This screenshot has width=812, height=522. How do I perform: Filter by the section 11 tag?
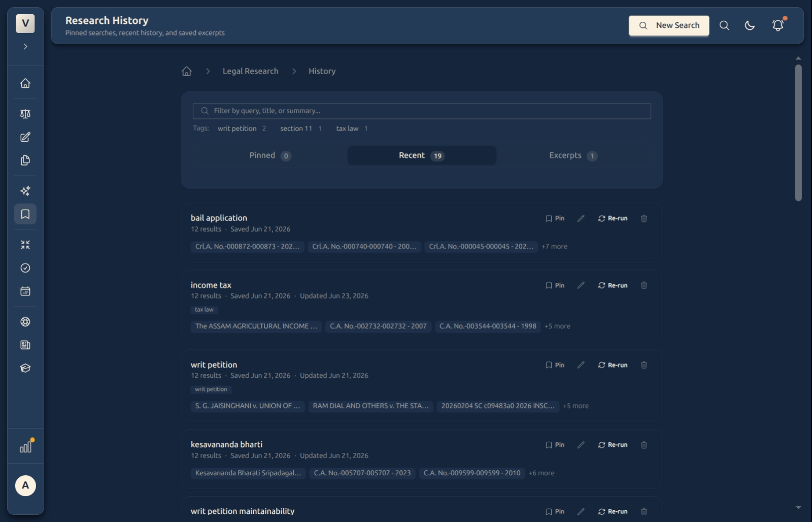point(301,128)
